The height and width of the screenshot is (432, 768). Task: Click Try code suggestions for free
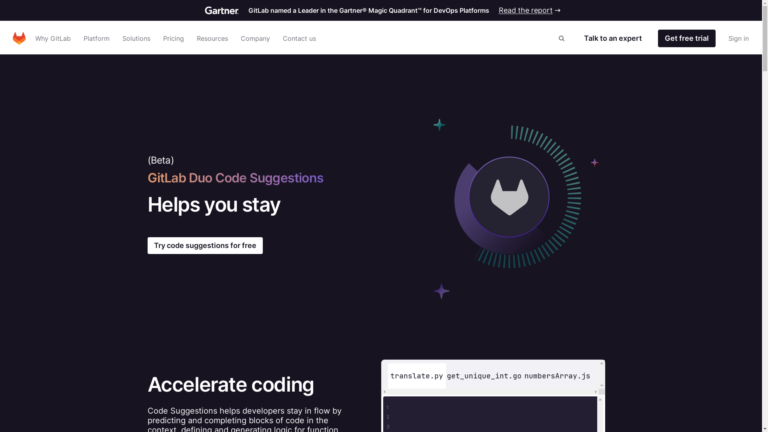point(205,245)
